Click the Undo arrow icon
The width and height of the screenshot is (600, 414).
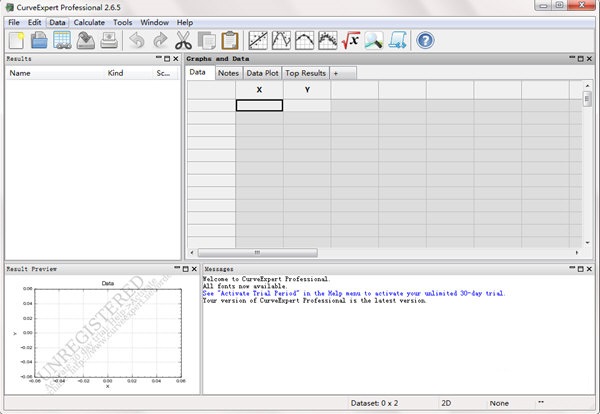[x=137, y=41]
